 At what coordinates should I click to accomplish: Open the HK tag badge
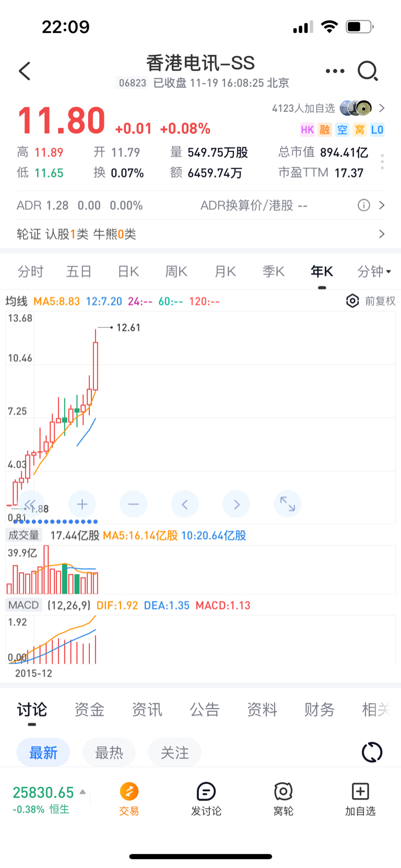[307, 130]
